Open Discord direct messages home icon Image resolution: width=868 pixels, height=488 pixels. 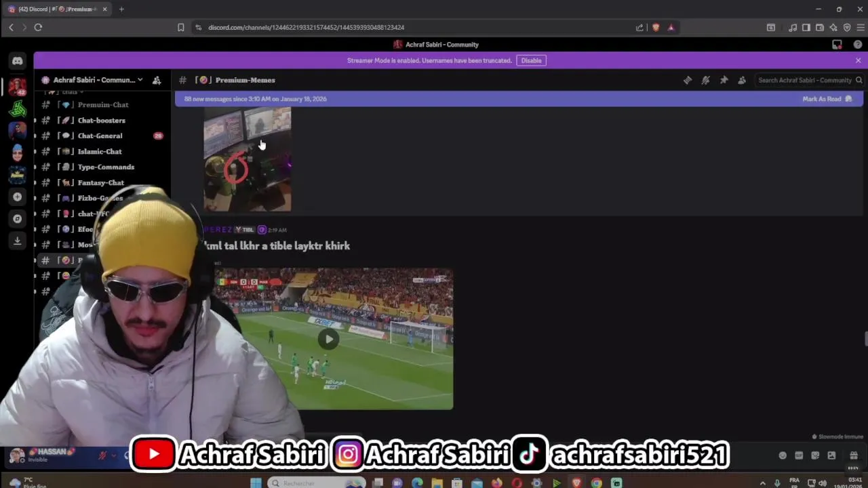(18, 61)
